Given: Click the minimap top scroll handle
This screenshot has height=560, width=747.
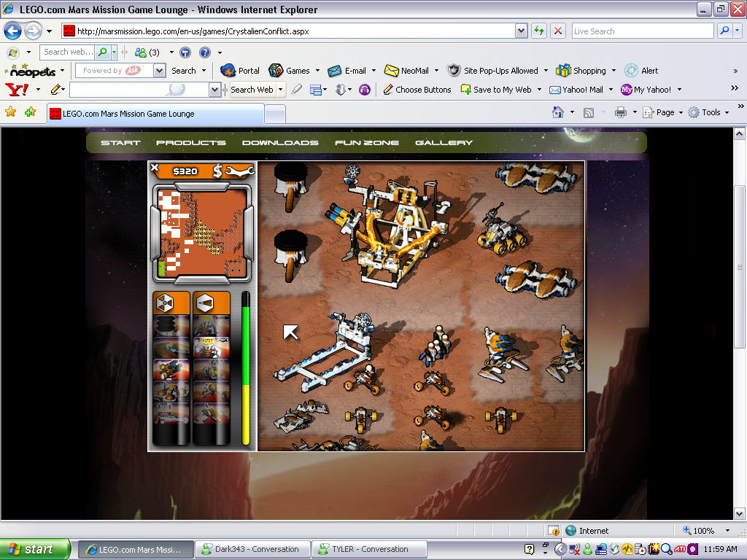Looking at the screenshot, I should click(202, 187).
